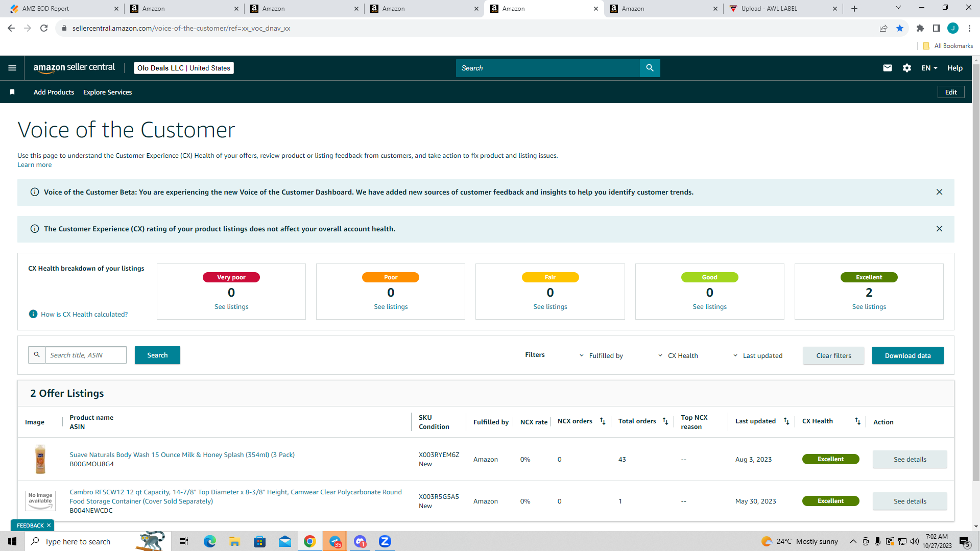This screenshot has height=551, width=980.
Task: Open File Explorer from the taskbar
Action: [x=234, y=541]
